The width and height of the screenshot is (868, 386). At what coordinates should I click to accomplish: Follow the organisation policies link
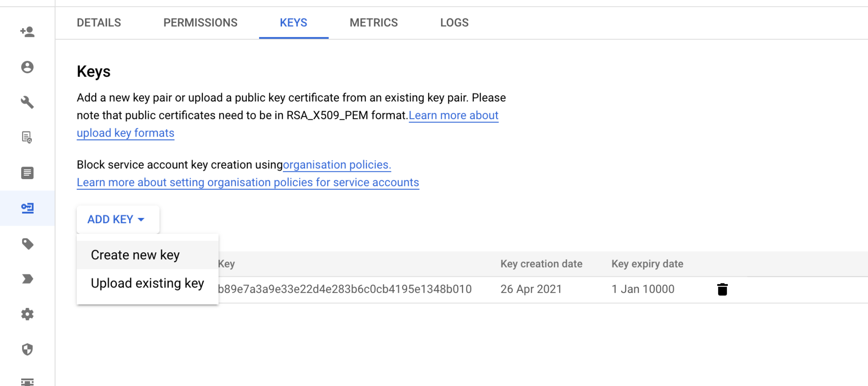[337, 165]
